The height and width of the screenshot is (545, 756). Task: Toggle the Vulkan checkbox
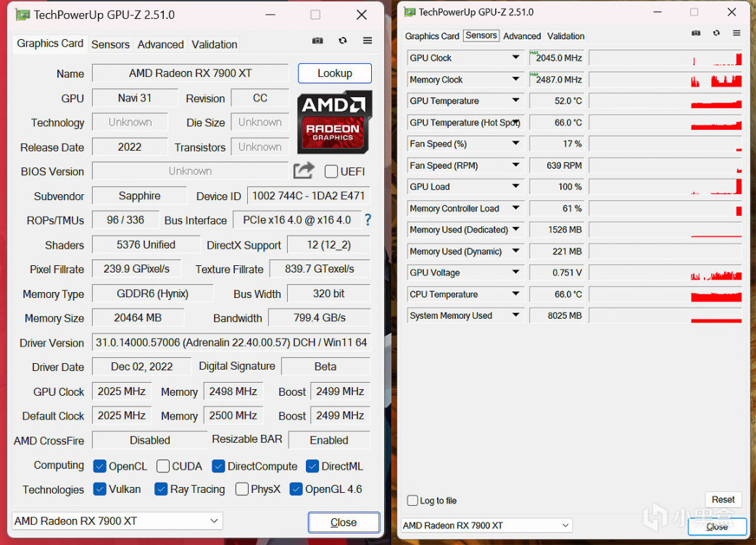(100, 489)
